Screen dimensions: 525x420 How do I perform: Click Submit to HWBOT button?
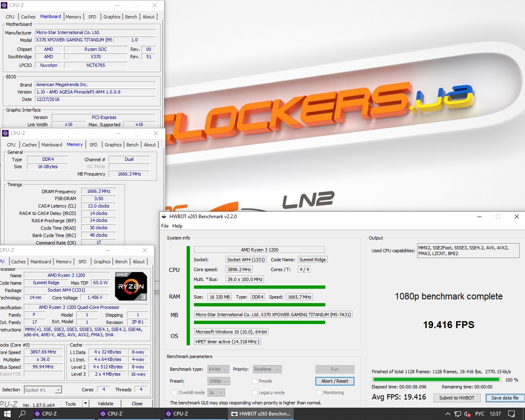(457, 398)
